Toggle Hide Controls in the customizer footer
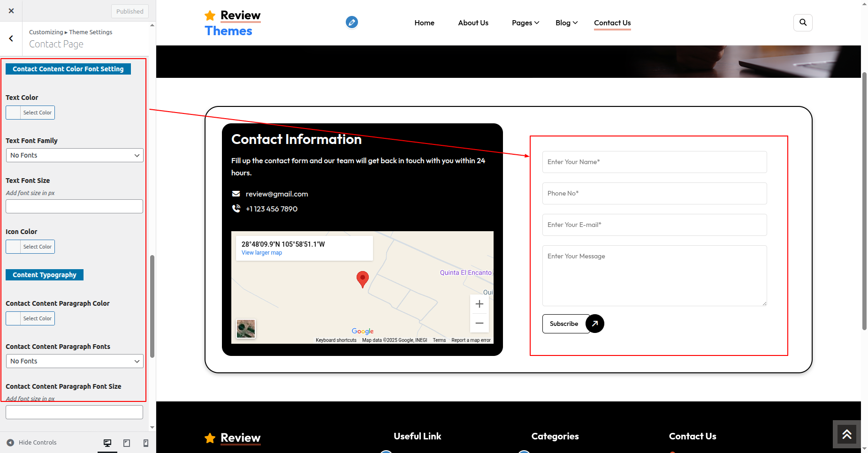Viewport: 868px width, 453px height. (32, 442)
